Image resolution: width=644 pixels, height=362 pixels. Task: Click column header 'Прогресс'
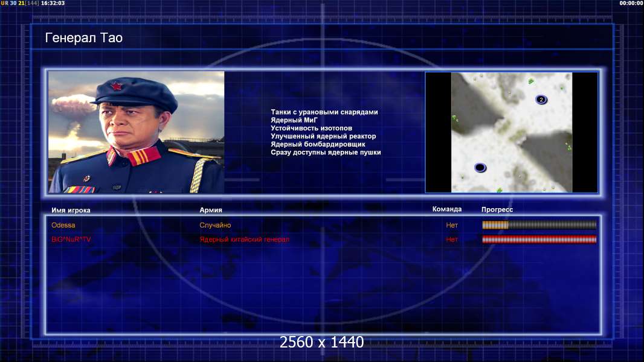497,209
